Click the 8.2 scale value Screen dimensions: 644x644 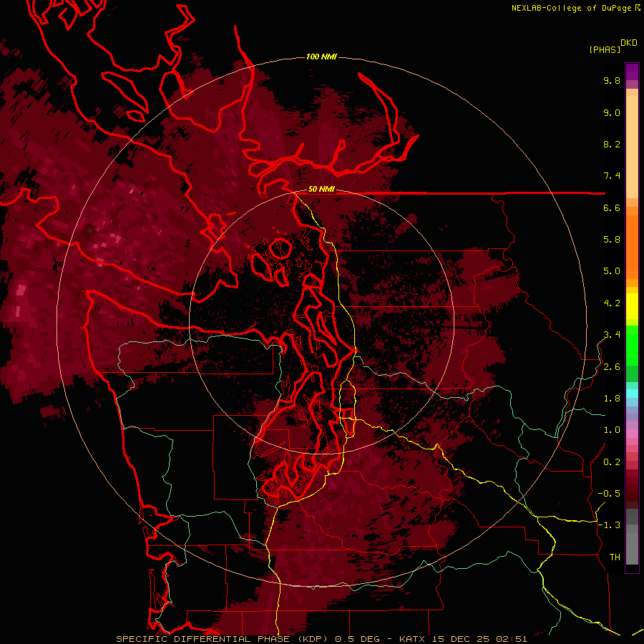pyautogui.click(x=612, y=144)
